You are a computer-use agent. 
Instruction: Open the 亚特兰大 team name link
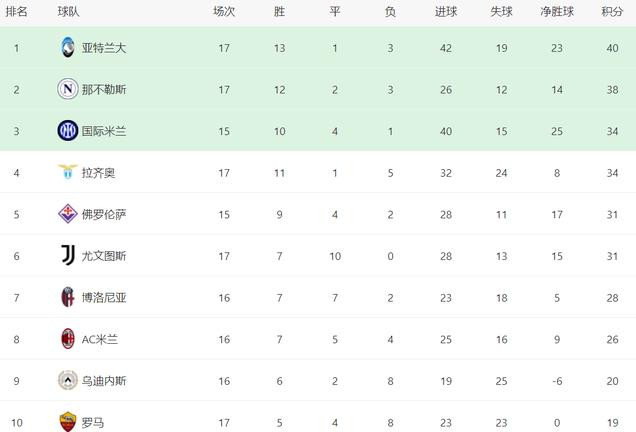tap(104, 48)
